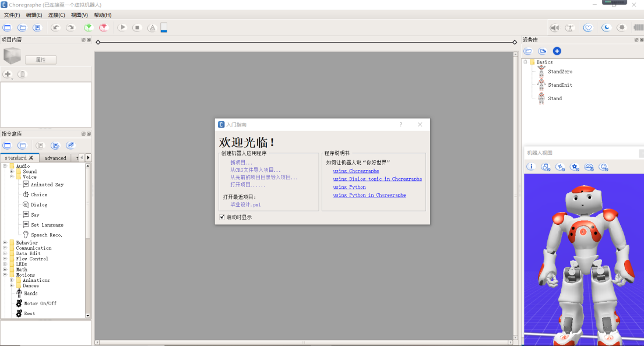Click the using Choregraphe tutorial link
This screenshot has height=346, width=644.
pos(356,171)
